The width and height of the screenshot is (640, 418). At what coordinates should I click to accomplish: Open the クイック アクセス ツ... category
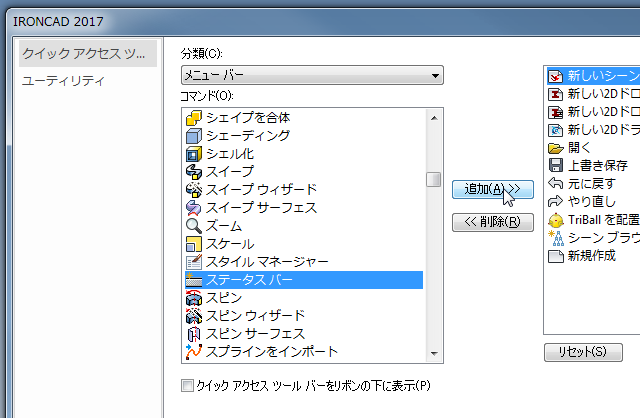[x=88, y=53]
